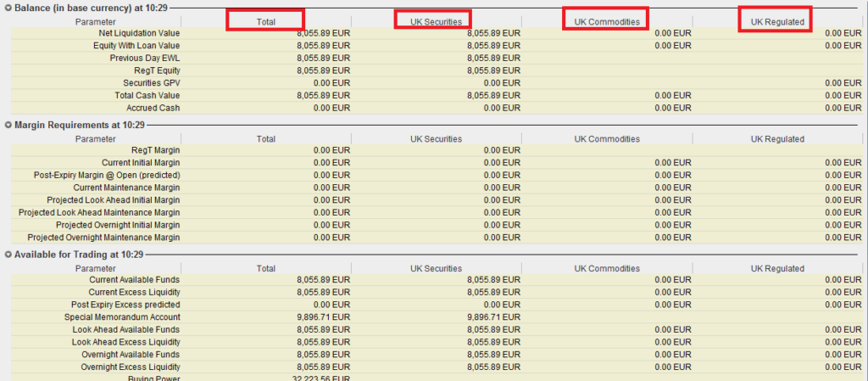Select the Previous Day EWL label
Viewport: 868px width, 381px height.
click(x=144, y=59)
